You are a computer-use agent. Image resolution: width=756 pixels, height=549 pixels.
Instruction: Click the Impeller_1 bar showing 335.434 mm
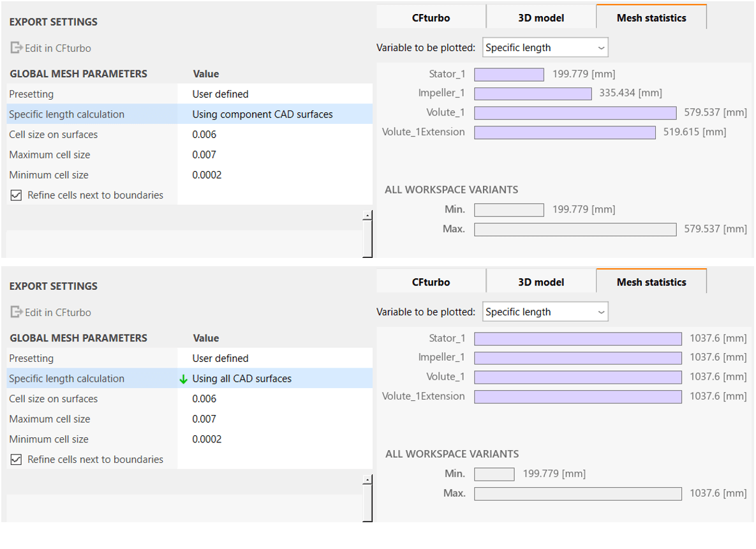[533, 94]
